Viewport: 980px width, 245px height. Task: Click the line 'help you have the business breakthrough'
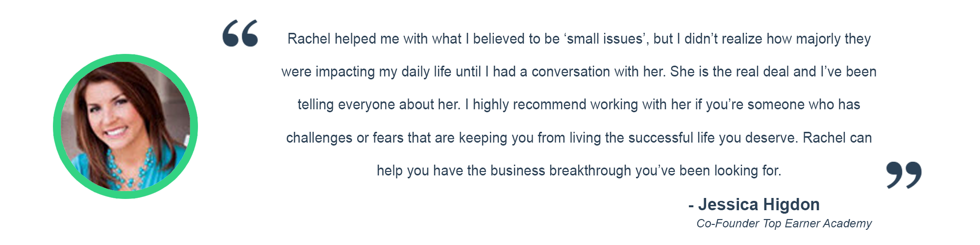[579, 171]
